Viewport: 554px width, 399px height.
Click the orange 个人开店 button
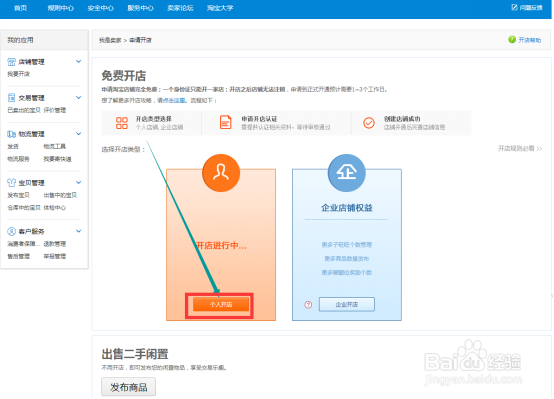click(221, 304)
